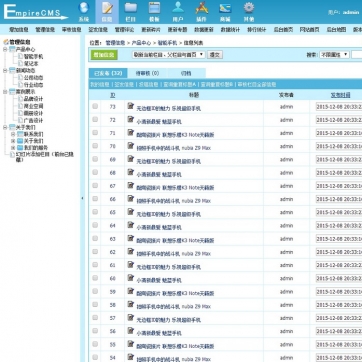
Task: Click the publish time field for row 73
Action: pyautogui.click(x=339, y=106)
